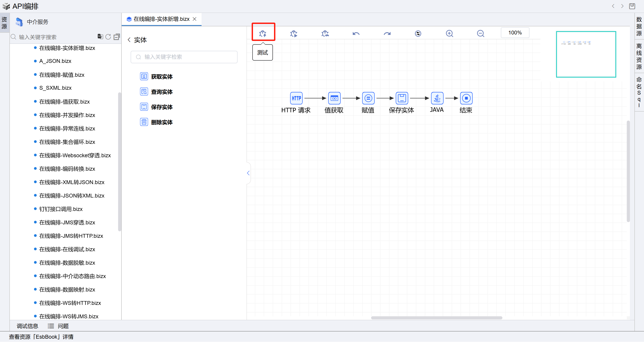Image resolution: width=644 pixels, height=342 pixels.
Task: Switch to the 调试信息 bottom tab
Action: coord(27,326)
